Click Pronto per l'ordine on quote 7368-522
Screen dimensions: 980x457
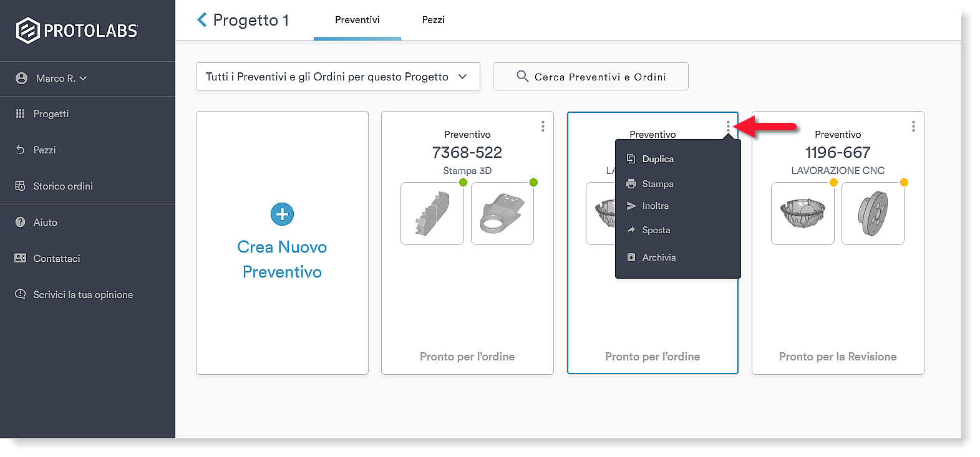tap(467, 357)
